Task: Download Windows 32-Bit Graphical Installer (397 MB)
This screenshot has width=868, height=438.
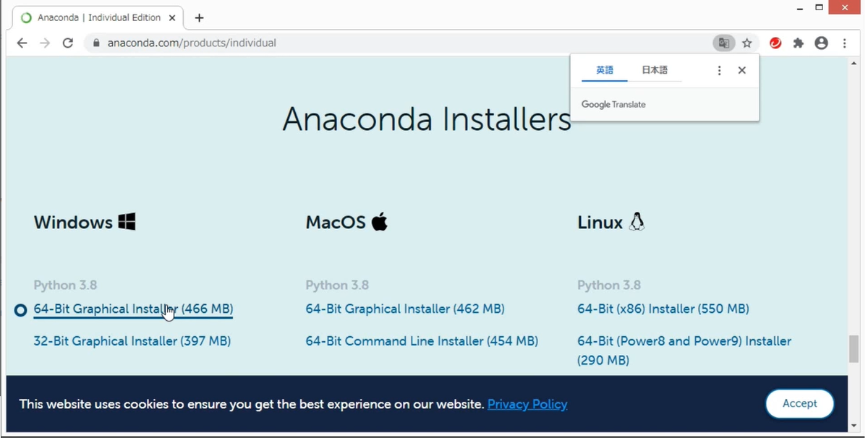Action: tap(132, 341)
